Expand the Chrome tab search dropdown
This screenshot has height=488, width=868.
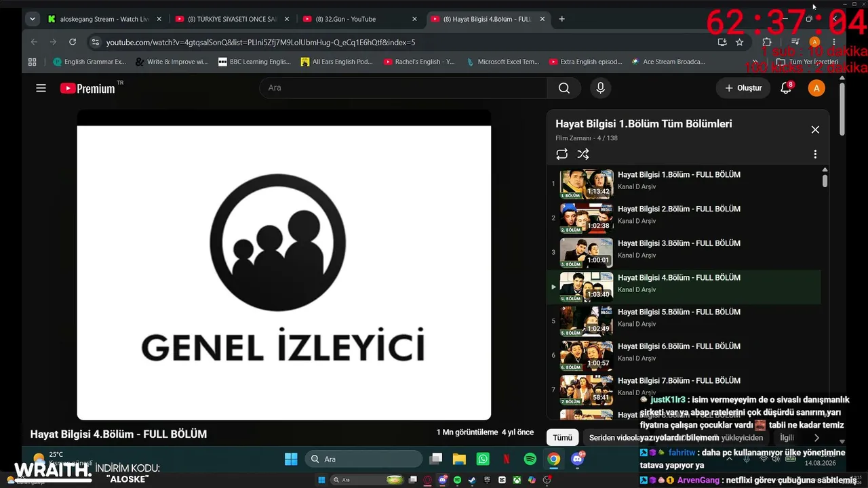[32, 19]
